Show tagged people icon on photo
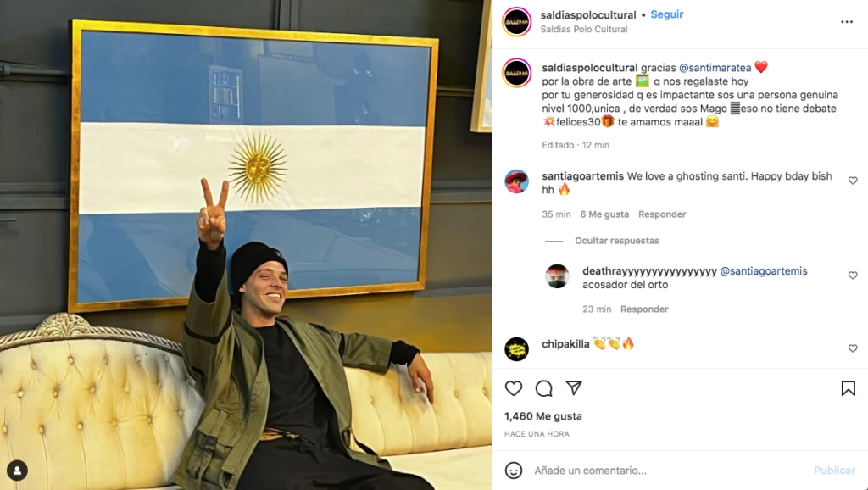Image resolution: width=868 pixels, height=490 pixels. click(17, 471)
